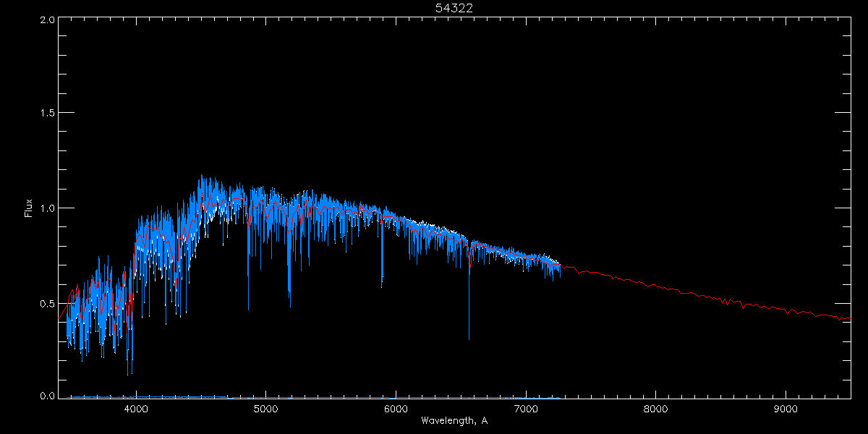Click the Wavelength, A axis label
Image resolution: width=868 pixels, height=434 pixels.
[454, 420]
